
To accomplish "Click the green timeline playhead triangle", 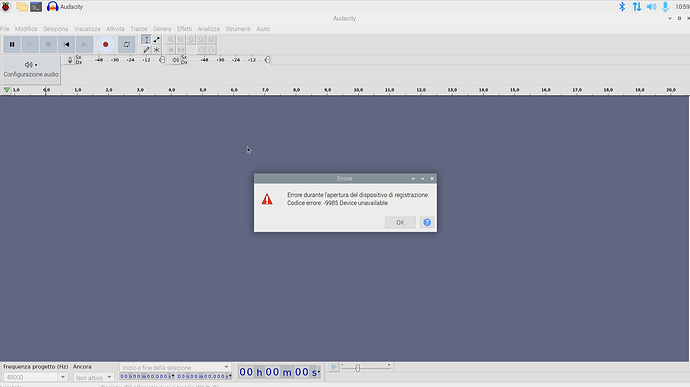I will click(7, 90).
